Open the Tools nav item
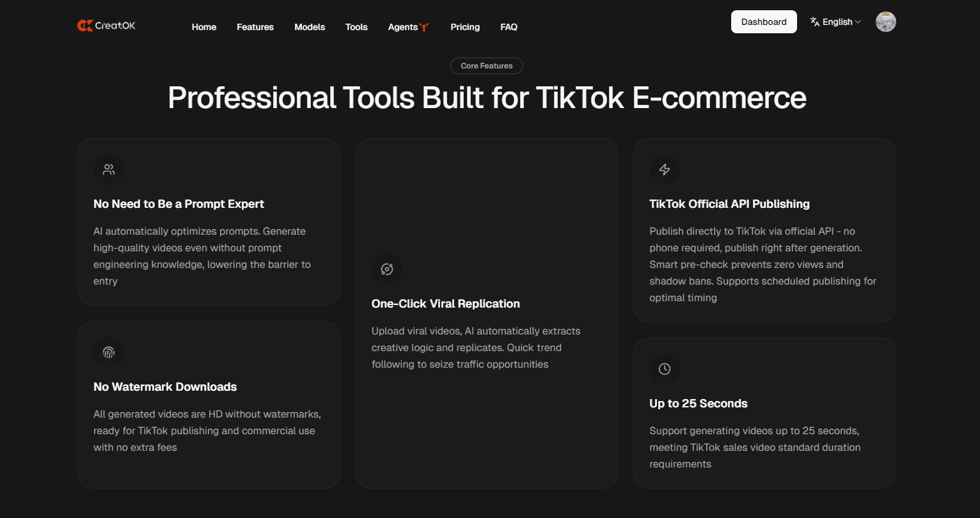This screenshot has height=518, width=980. pos(356,27)
